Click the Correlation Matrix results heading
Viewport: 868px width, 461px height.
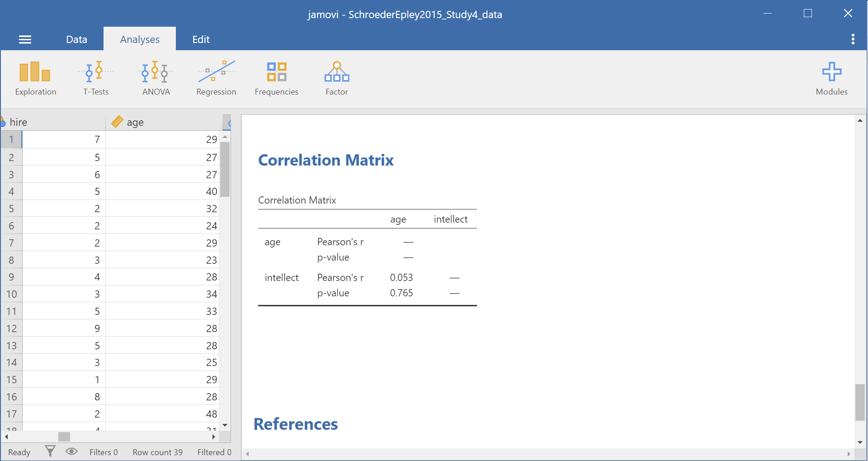[x=325, y=160]
